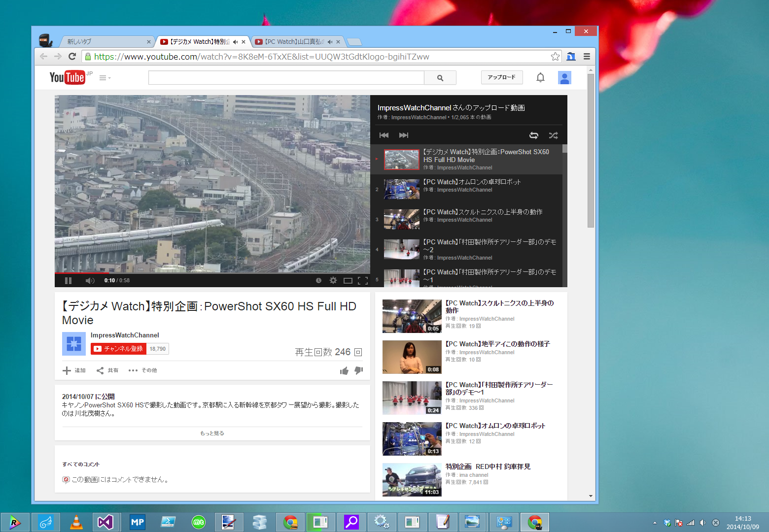Dislike the video with the thumbs-down
The width and height of the screenshot is (769, 532).
pos(359,370)
